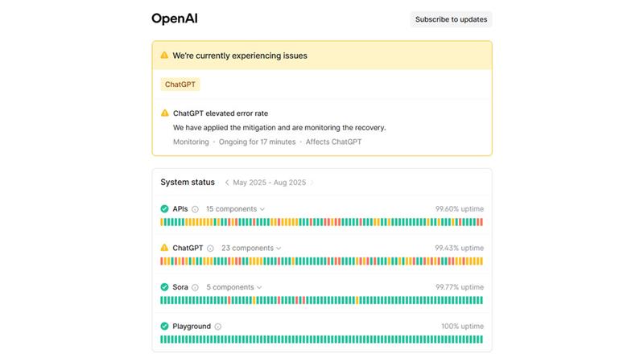Click the warning icon in the issues banner
The height and width of the screenshot is (362, 644).
164,56
